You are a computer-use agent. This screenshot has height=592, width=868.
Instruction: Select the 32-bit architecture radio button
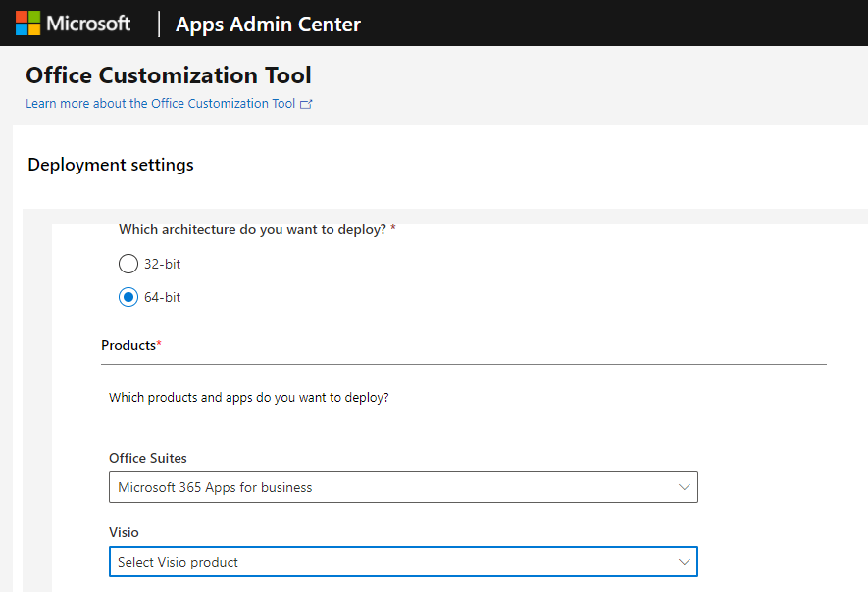(128, 264)
